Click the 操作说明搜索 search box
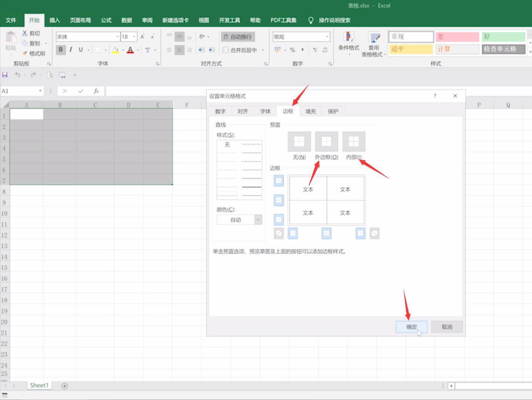The height and width of the screenshot is (400, 532). pos(334,20)
